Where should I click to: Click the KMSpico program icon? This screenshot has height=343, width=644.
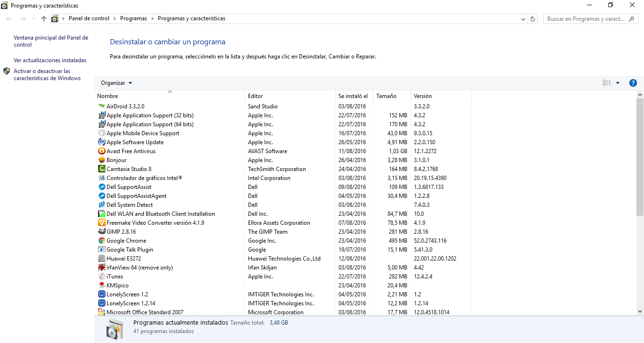102,286
